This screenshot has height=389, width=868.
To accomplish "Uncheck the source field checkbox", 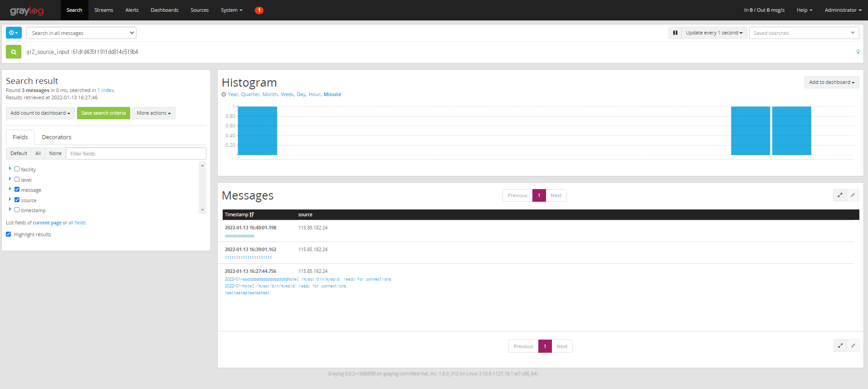I will click(x=17, y=199).
